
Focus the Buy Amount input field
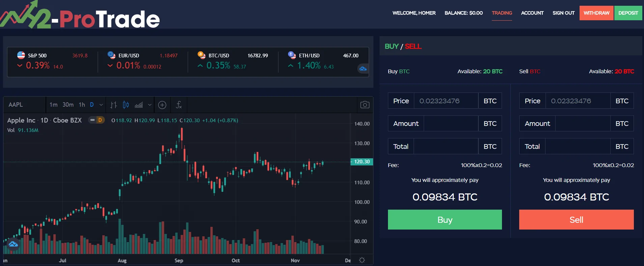coord(451,124)
